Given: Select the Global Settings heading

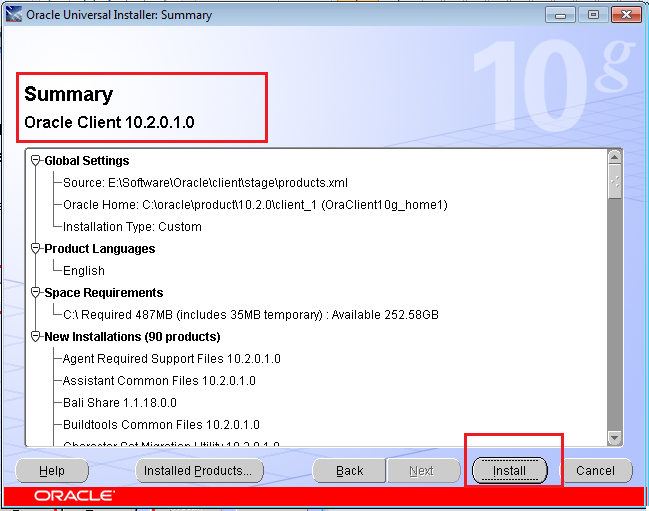Looking at the screenshot, I should coord(87,161).
